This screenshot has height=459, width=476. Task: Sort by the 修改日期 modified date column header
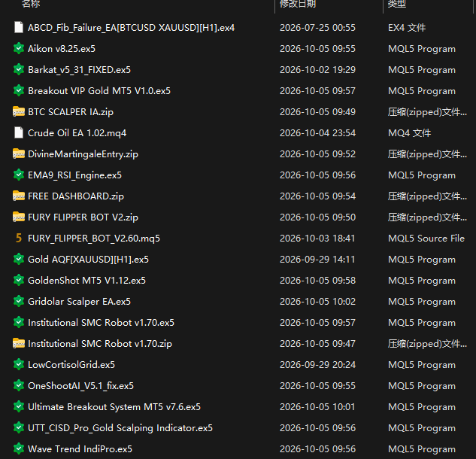click(x=298, y=4)
